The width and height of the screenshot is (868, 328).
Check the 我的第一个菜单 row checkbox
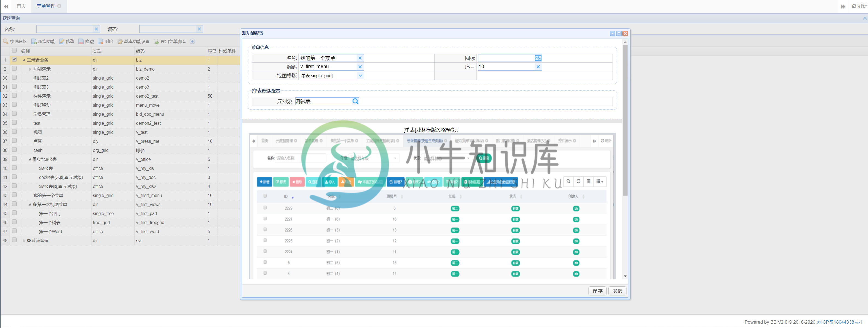pyautogui.click(x=14, y=195)
